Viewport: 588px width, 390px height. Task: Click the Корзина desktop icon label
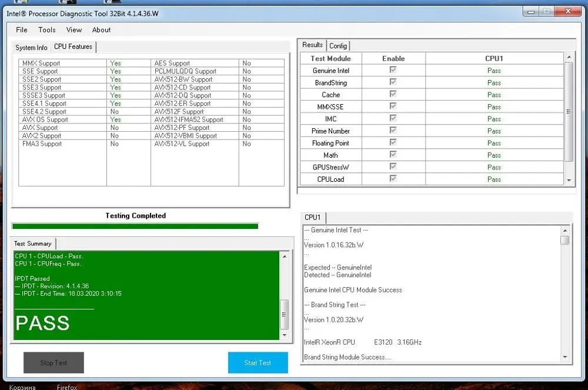point(22,387)
